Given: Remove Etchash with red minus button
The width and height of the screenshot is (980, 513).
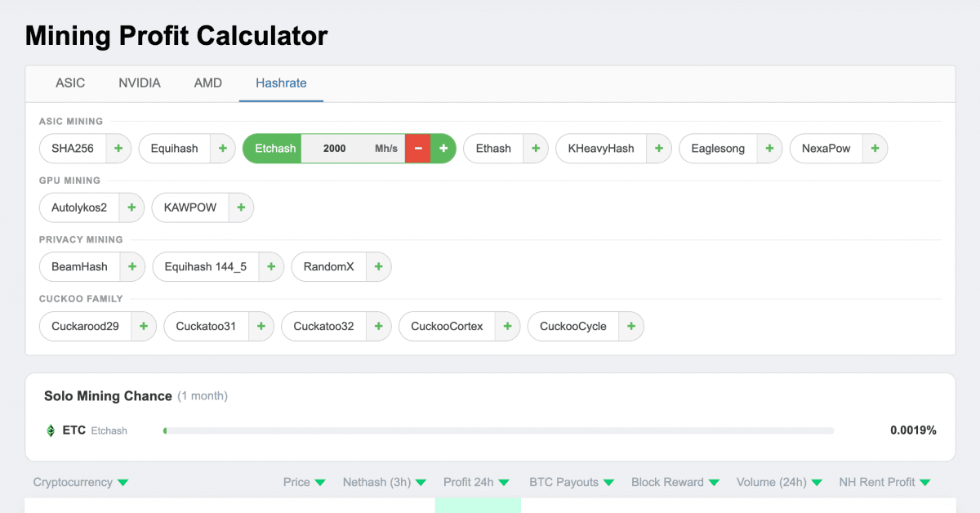Looking at the screenshot, I should (418, 149).
